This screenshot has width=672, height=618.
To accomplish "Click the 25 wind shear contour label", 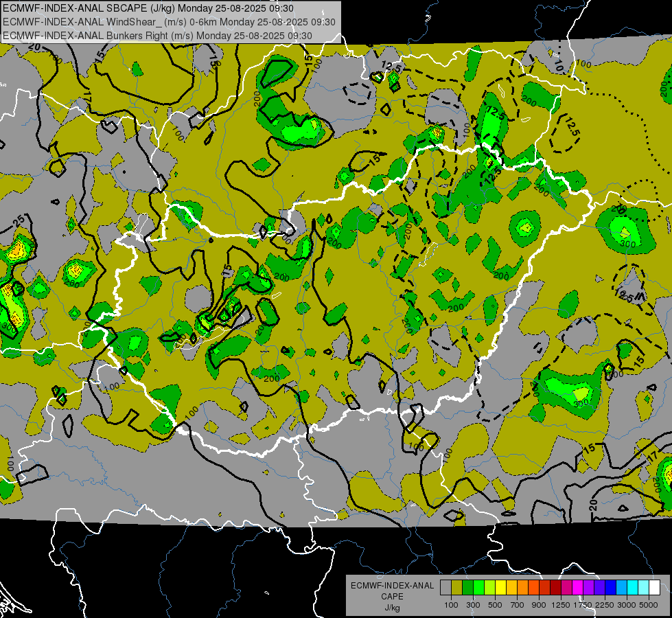I will pos(19,221).
